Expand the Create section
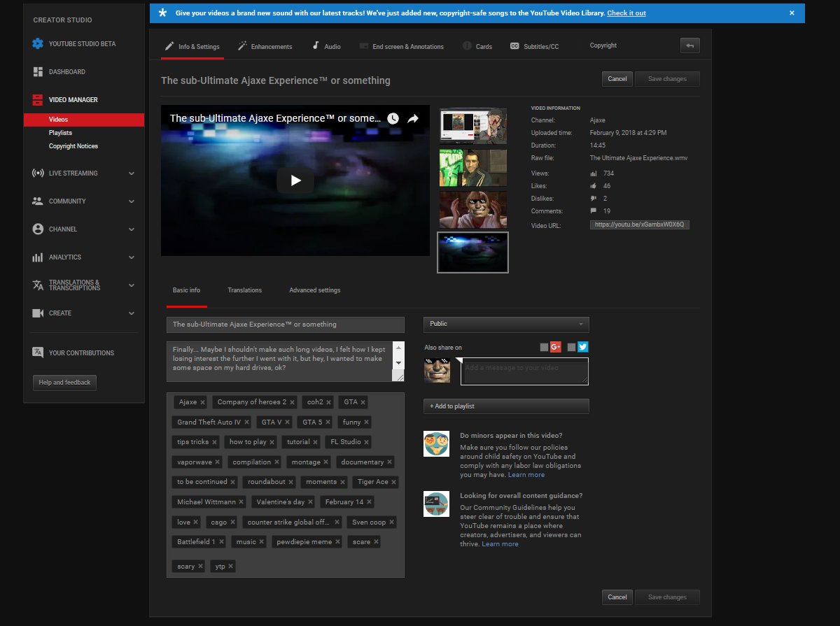The height and width of the screenshot is (626, 840). (132, 313)
